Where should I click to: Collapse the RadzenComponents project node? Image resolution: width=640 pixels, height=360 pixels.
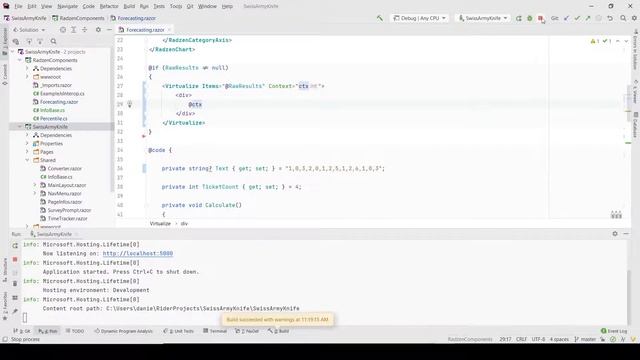tap(20, 60)
